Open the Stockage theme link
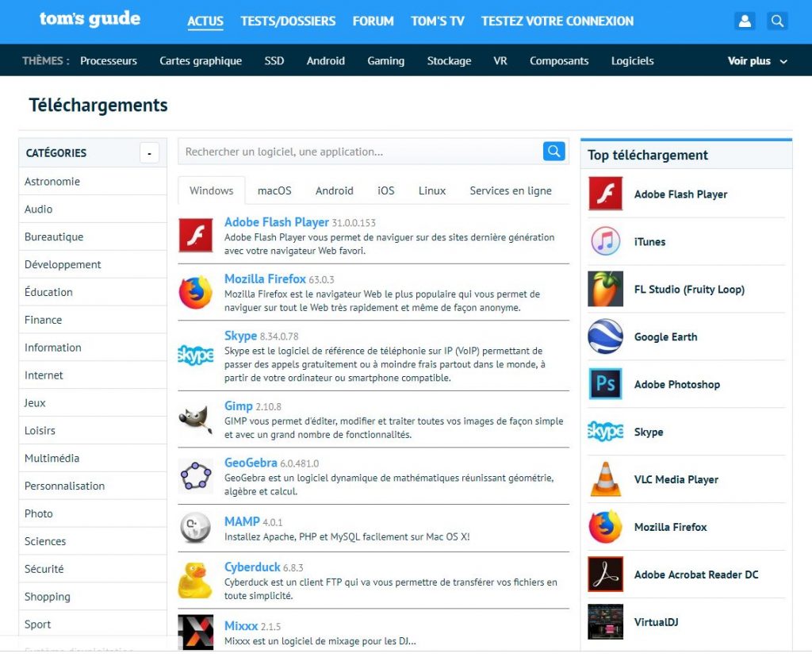Viewport: 812px width, 665px height. [449, 60]
